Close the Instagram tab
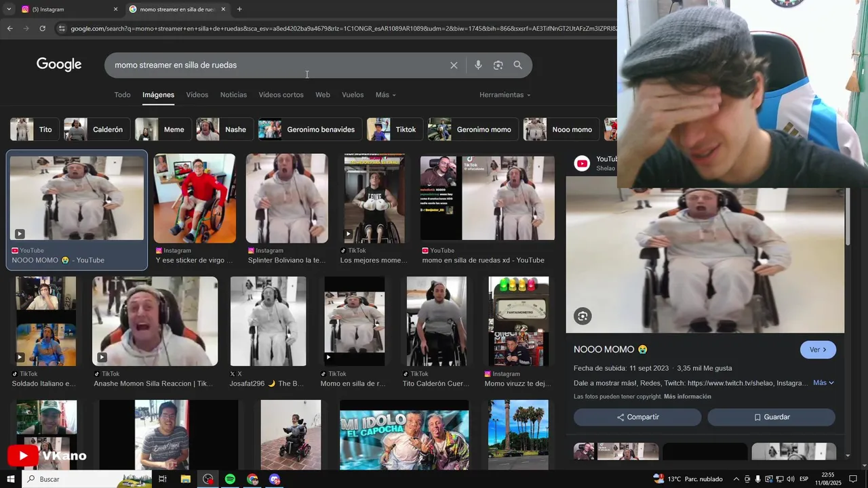 click(x=115, y=9)
